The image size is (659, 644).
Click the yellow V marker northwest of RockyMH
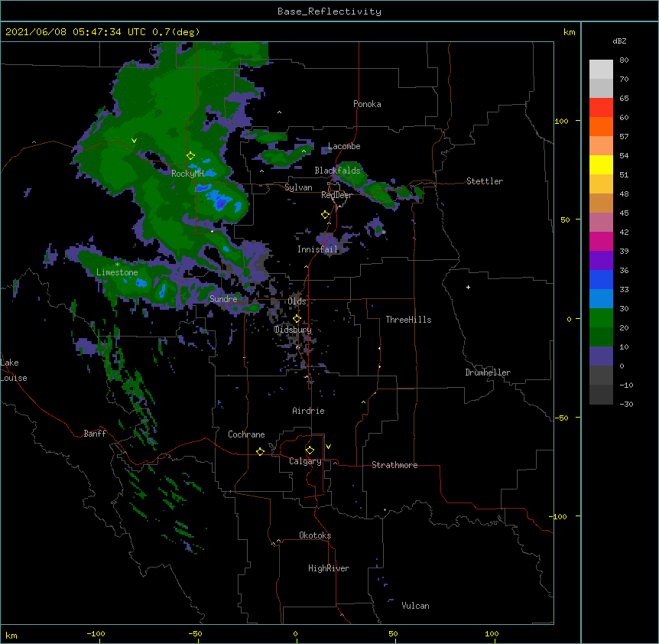click(x=134, y=141)
